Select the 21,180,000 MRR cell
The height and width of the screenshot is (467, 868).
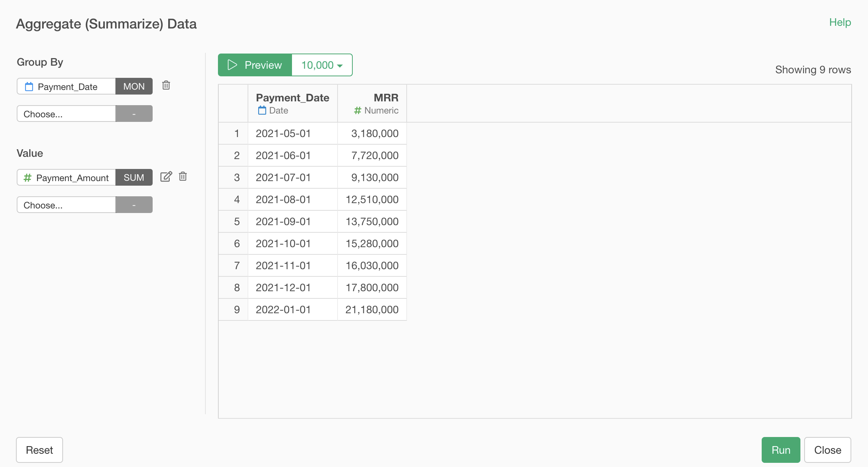click(x=372, y=309)
